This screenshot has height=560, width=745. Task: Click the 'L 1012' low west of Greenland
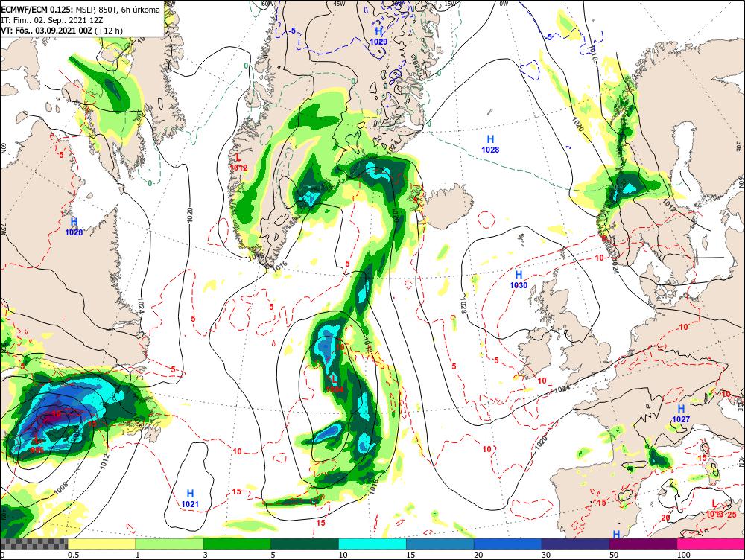pos(238,162)
